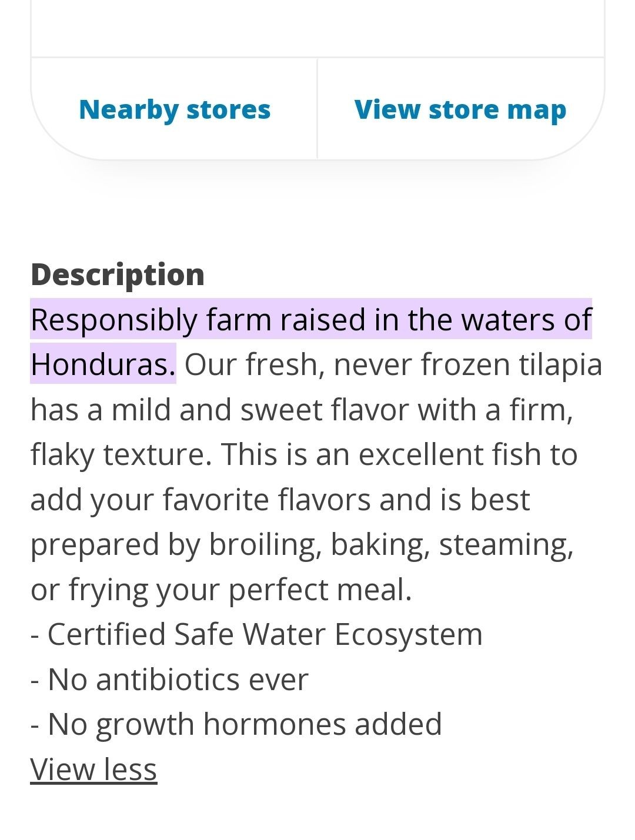Screen dimensions: 635x840
Task: Click the View store map button
Action: [x=460, y=109]
